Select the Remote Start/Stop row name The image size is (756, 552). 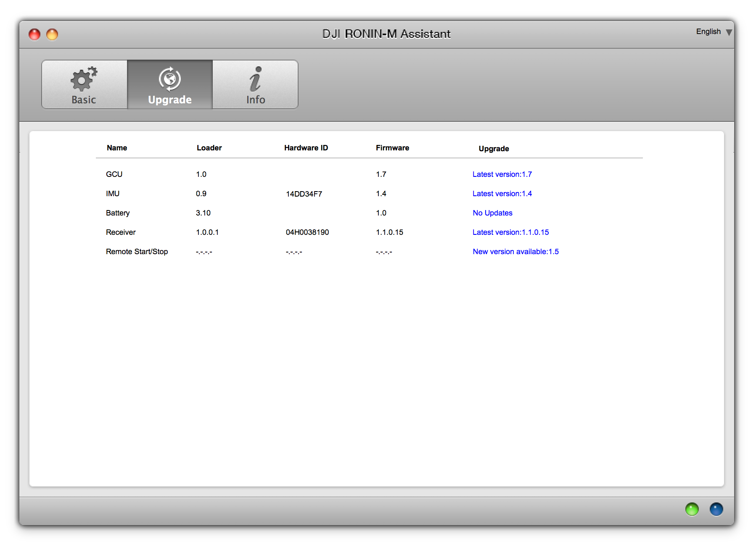click(x=137, y=252)
